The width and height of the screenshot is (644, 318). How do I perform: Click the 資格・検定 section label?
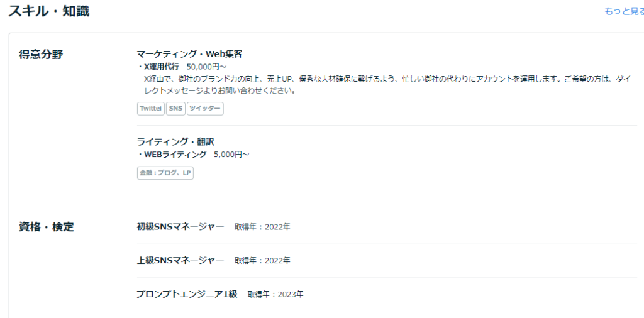46,227
